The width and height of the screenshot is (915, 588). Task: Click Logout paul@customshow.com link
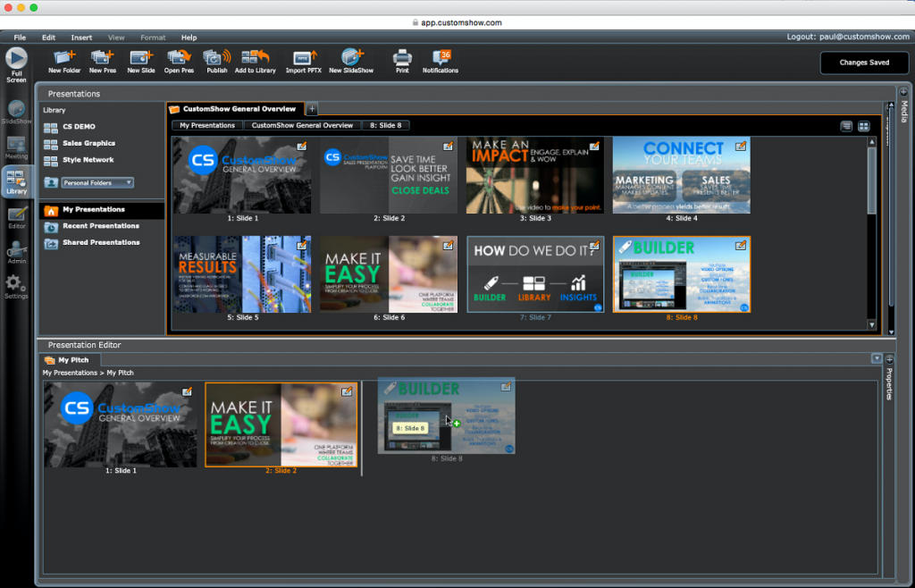pyautogui.click(x=848, y=36)
